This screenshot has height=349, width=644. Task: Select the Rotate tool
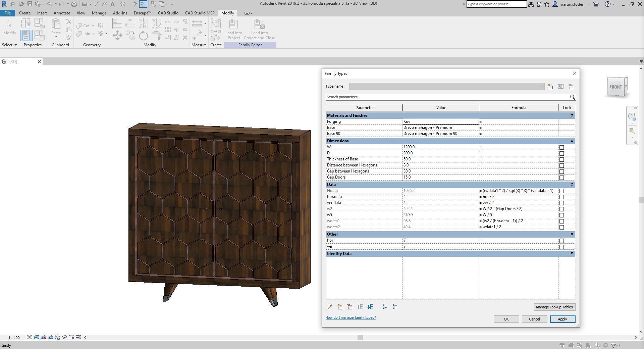143,35
